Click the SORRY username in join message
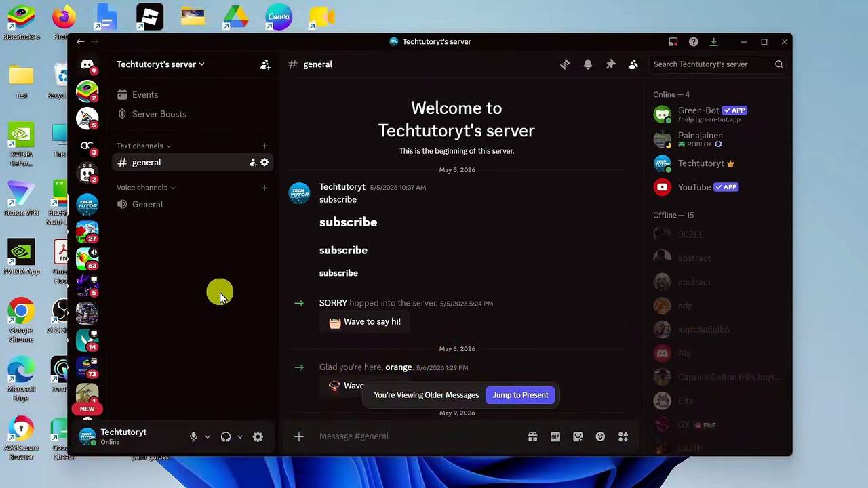Image resolution: width=868 pixels, height=488 pixels. [333, 303]
